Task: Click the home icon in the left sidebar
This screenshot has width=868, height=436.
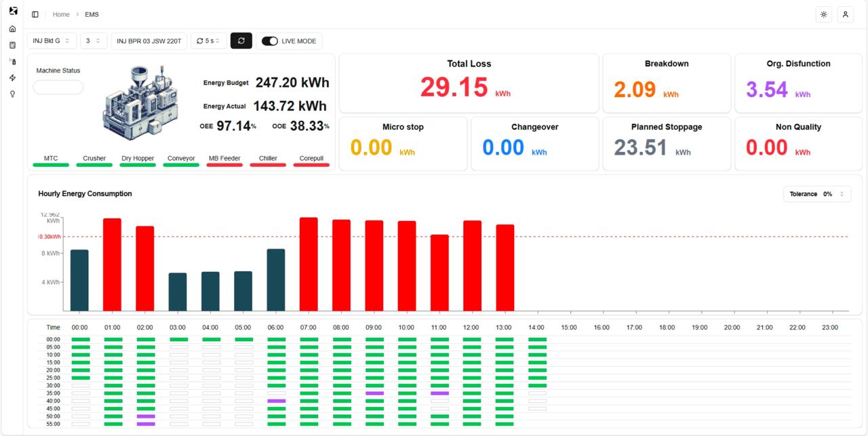Action: [12, 28]
